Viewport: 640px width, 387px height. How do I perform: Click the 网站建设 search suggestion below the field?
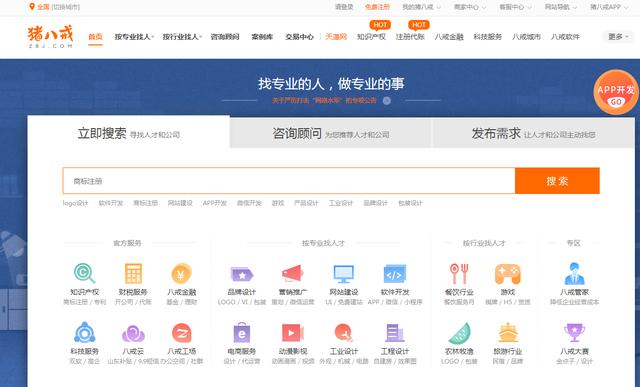click(x=180, y=203)
